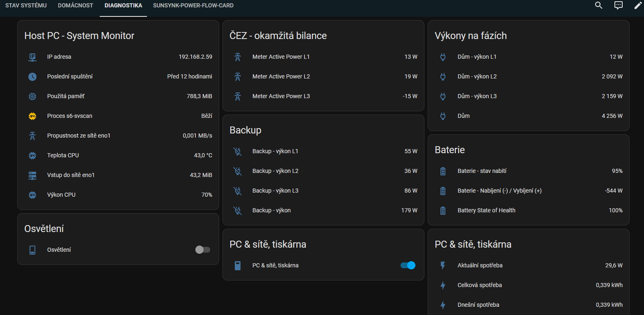
Task: Click the IP adresa network icon
Action: (32, 57)
